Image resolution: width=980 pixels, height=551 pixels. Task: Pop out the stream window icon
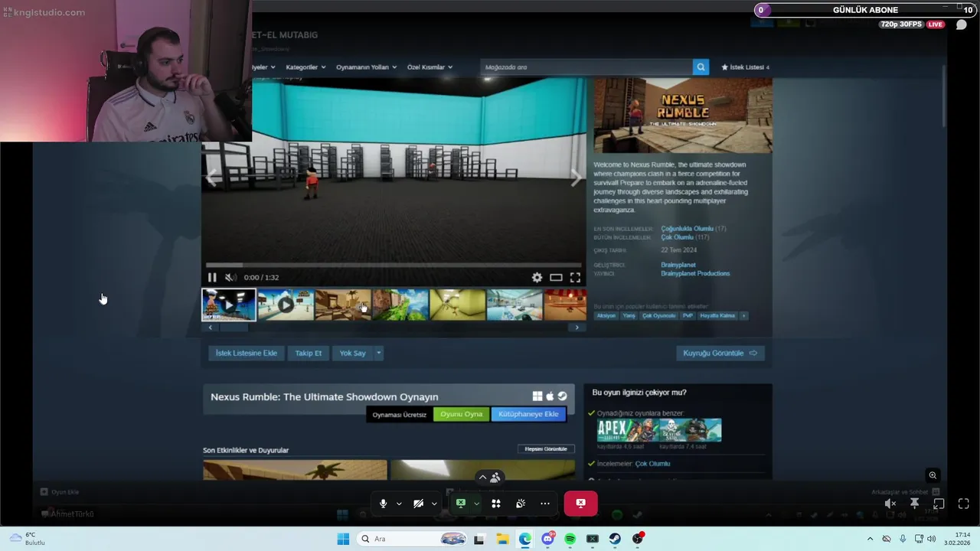[939, 504]
